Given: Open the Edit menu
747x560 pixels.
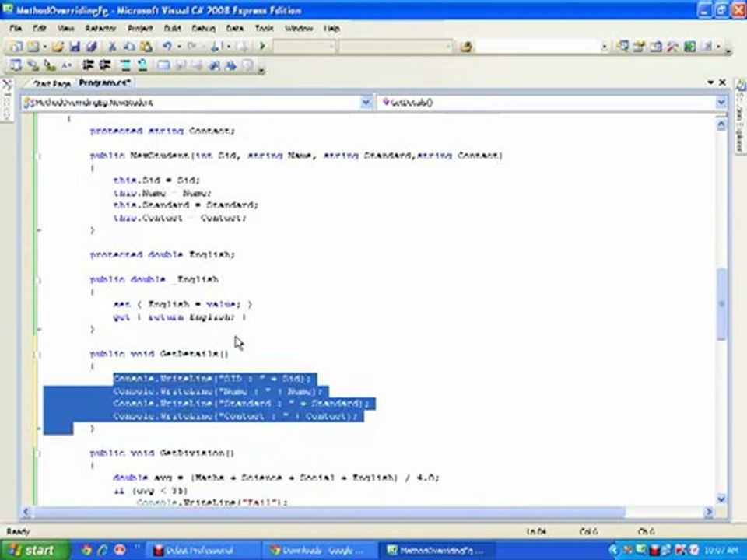Looking at the screenshot, I should coord(39,29).
